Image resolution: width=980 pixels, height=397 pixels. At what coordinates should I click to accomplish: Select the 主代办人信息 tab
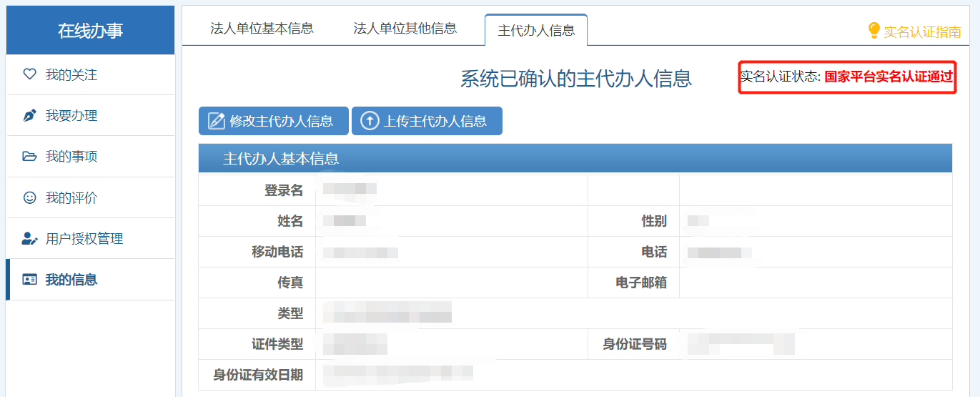pos(536,30)
